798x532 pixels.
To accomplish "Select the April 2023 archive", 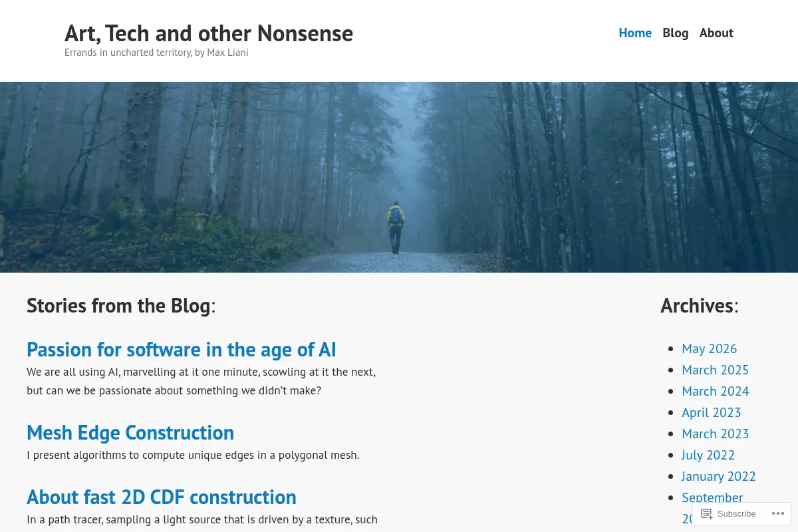I will tap(711, 412).
